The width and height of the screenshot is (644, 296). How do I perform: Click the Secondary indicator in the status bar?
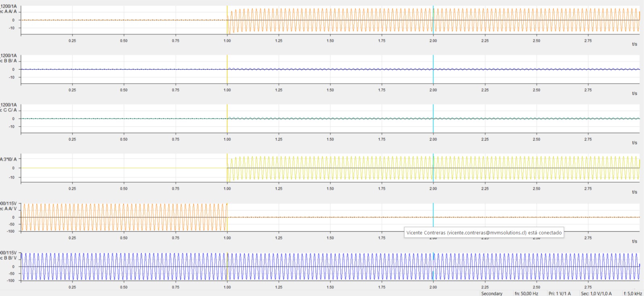[491, 294]
